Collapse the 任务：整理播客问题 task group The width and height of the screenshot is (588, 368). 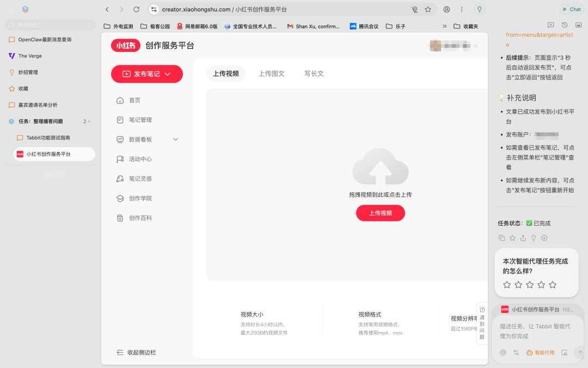coord(89,121)
